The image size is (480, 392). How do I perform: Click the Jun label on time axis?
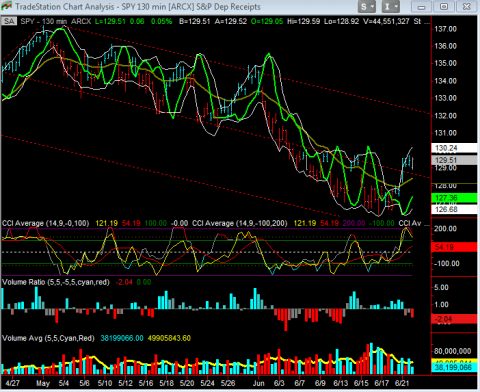258,383
